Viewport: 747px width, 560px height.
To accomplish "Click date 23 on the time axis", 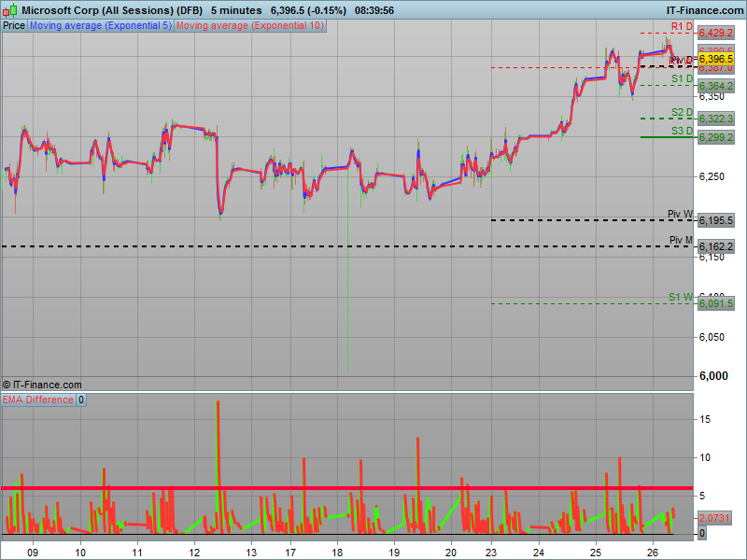I will pos(491,553).
